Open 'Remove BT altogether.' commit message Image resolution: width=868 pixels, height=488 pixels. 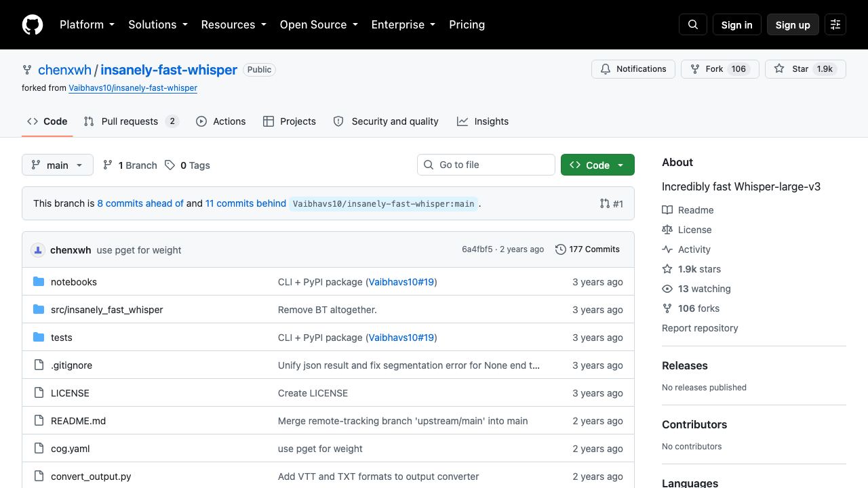click(x=328, y=310)
